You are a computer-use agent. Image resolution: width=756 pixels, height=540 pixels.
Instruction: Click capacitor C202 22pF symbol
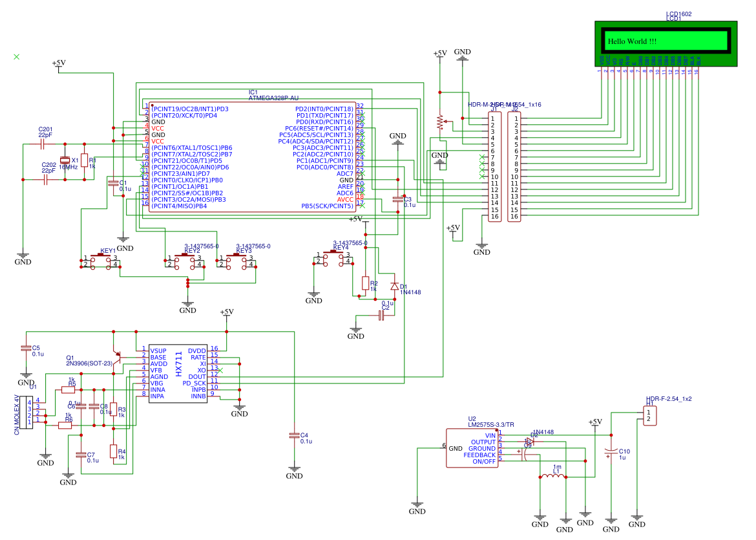45,180
